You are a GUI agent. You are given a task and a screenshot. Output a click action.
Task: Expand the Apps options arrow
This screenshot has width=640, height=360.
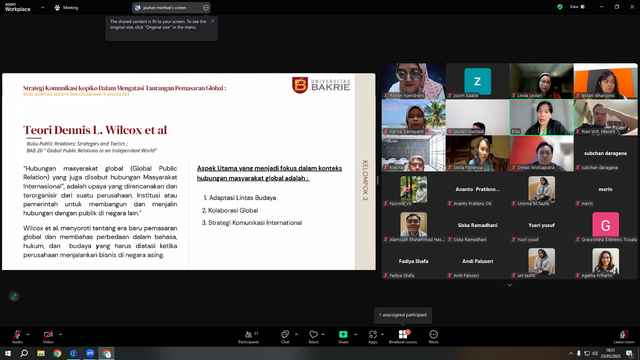[382, 334]
